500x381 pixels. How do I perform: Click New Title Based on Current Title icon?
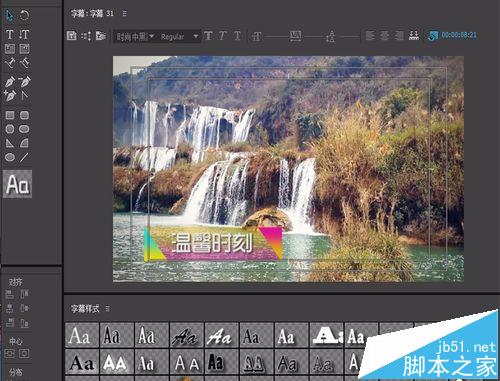(71, 36)
